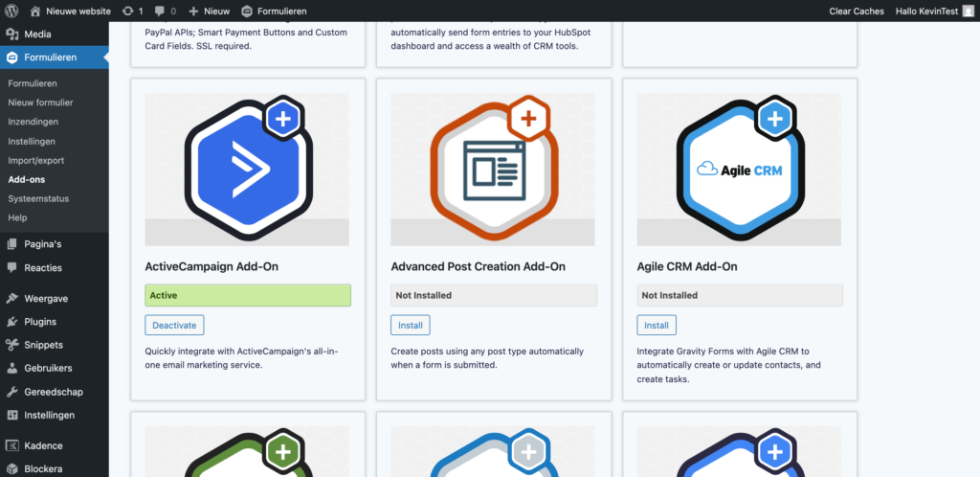This screenshot has height=477, width=980.
Task: Click the Blockera cube icon
Action: click(11, 469)
